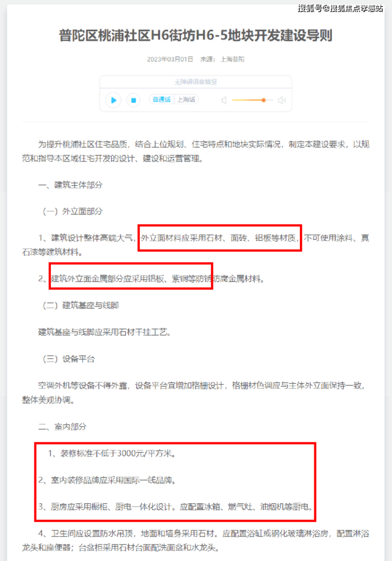Switch narration to 上海话
This screenshot has height=561, width=392.
pyautogui.click(x=186, y=100)
